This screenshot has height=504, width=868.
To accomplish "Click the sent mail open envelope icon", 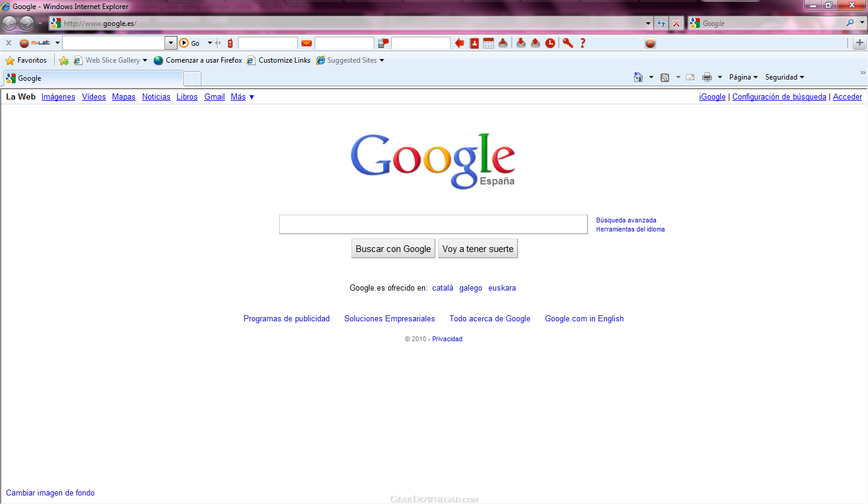I will click(x=535, y=43).
